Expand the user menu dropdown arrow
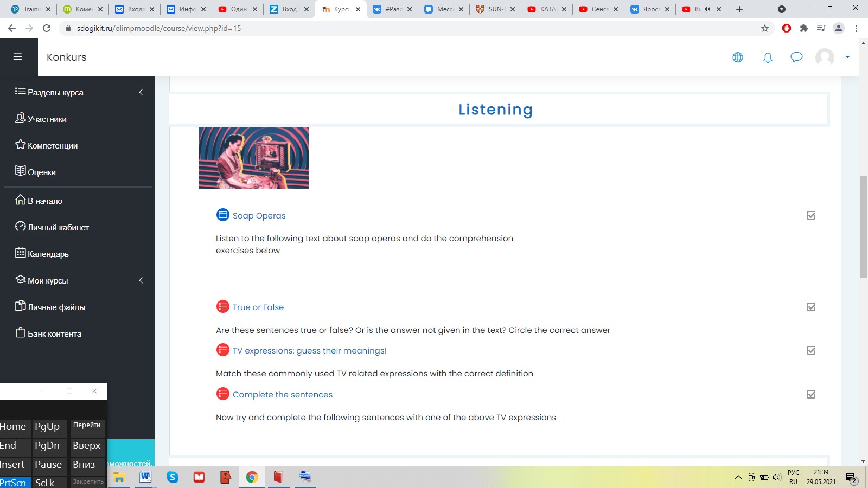This screenshot has height=488, width=868. pos(847,57)
